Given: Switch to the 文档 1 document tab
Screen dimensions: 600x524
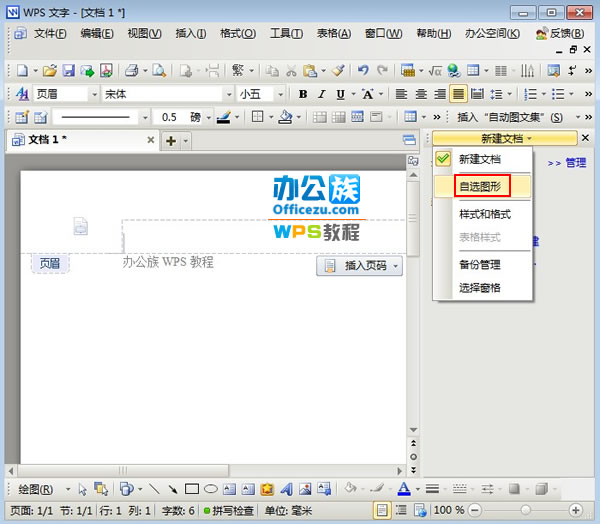Looking at the screenshot, I should [x=47, y=140].
